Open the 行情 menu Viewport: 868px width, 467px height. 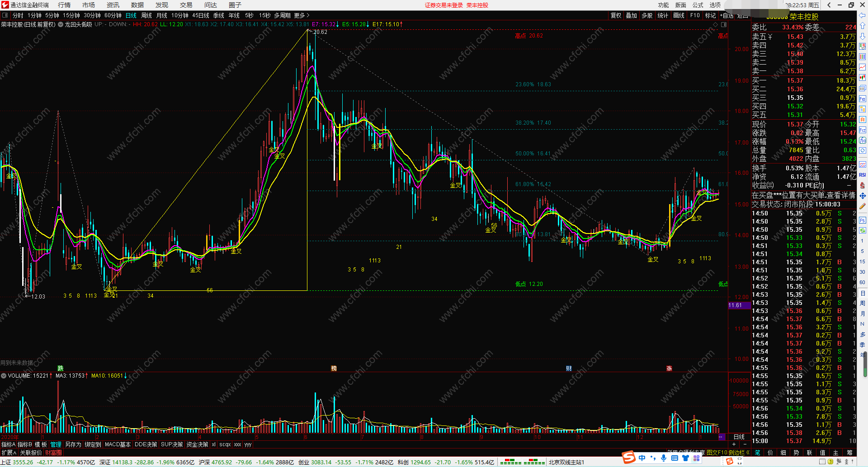point(64,5)
